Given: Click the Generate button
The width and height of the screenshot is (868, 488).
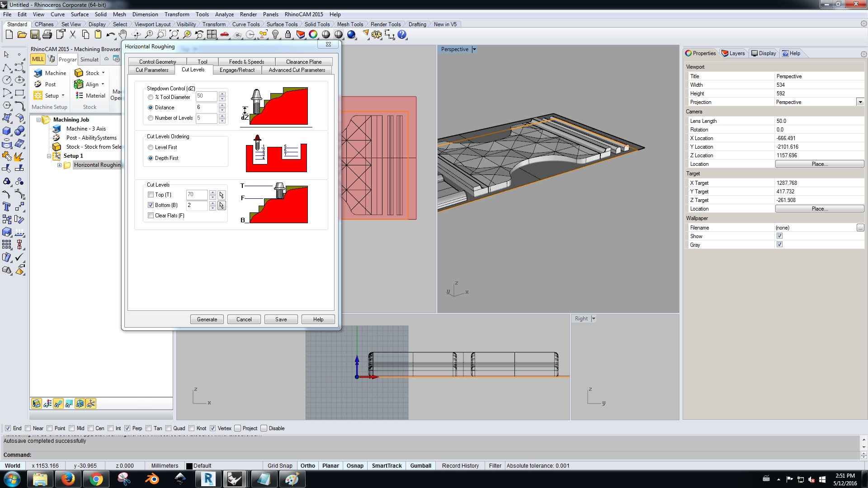Looking at the screenshot, I should [207, 319].
